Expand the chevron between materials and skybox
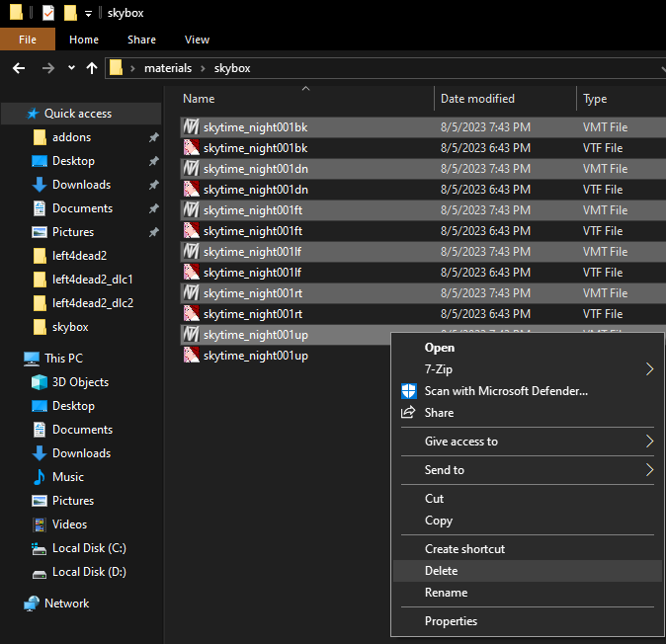This screenshot has height=644, width=666. tap(203, 68)
